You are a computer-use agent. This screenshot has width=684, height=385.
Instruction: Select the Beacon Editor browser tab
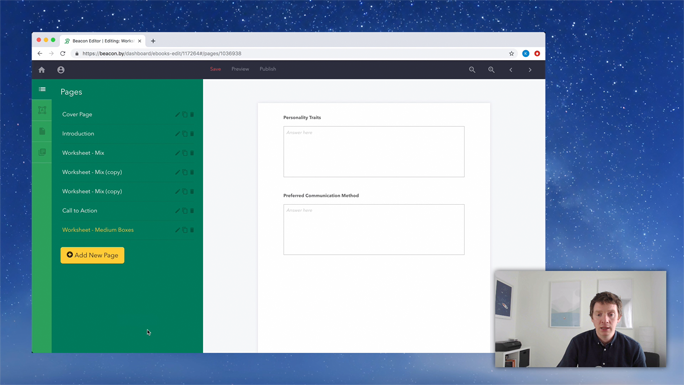(x=103, y=41)
